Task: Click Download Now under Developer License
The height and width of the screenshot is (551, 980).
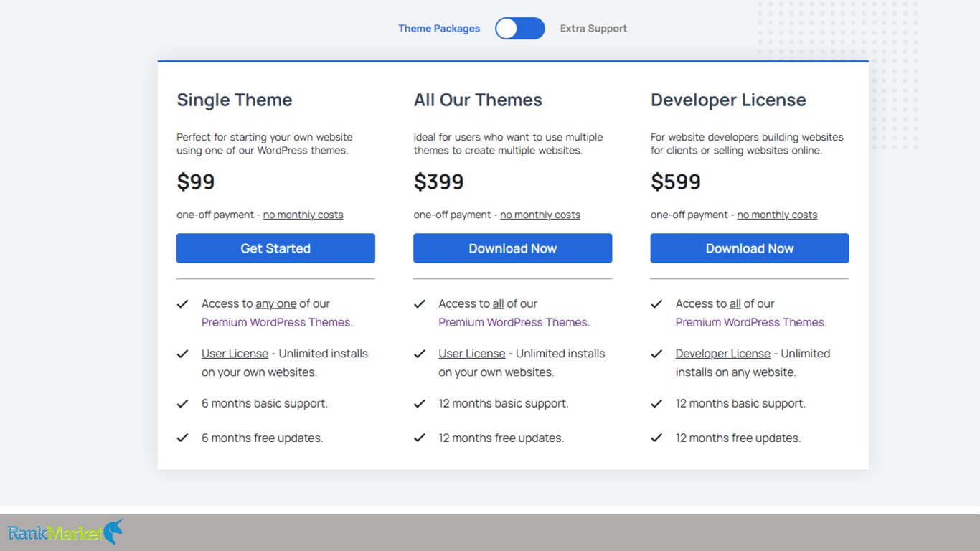Action: [x=750, y=248]
